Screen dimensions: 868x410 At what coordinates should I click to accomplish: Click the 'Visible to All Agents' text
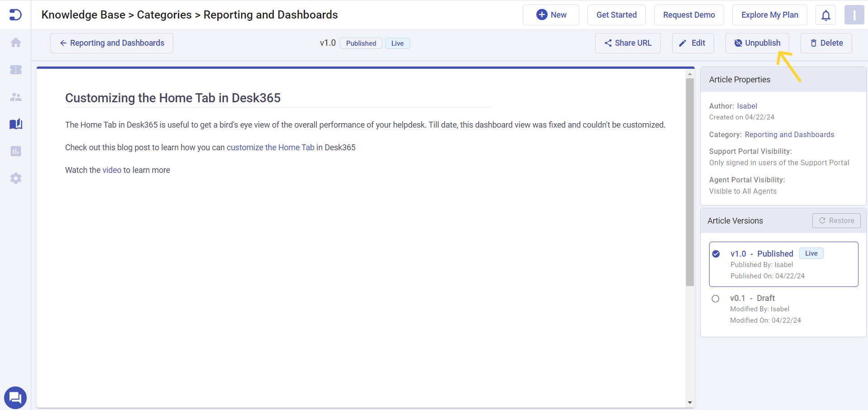743,191
